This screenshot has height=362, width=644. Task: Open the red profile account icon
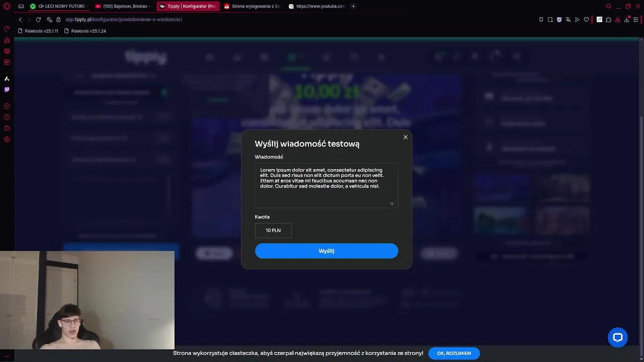(617, 20)
